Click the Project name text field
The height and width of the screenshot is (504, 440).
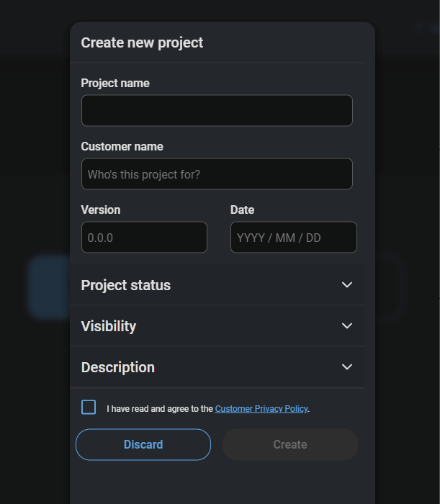pyautogui.click(x=217, y=111)
